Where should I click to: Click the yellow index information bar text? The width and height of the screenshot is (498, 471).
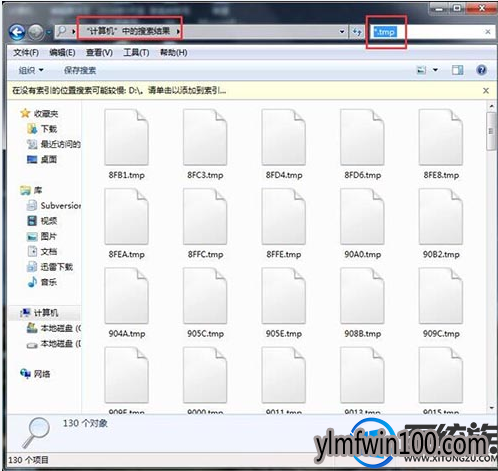119,90
